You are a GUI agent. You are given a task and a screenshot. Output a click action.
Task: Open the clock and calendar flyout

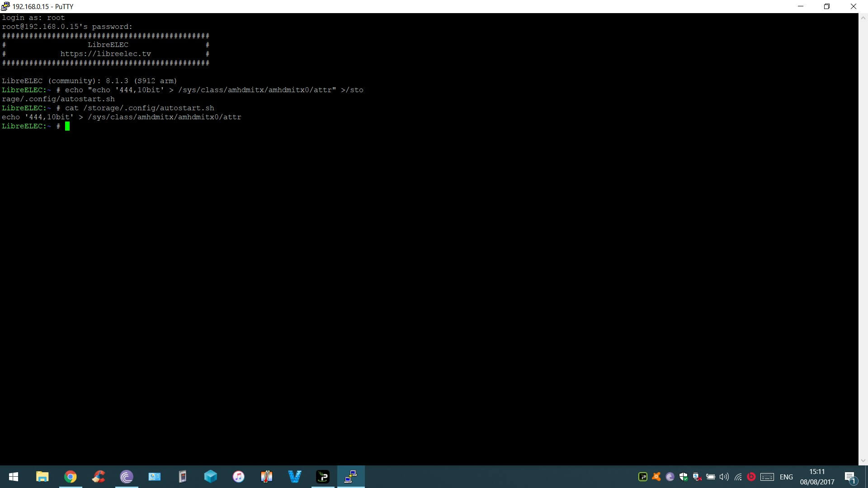coord(817,477)
